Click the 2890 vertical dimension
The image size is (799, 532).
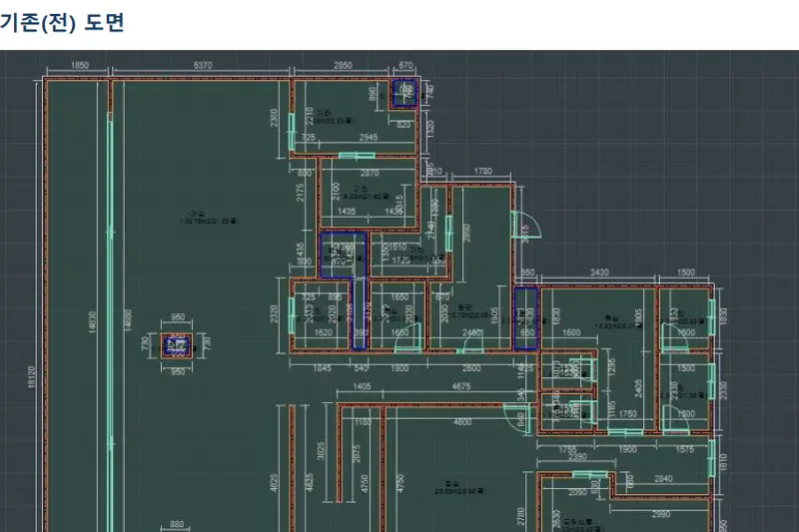coord(466,233)
